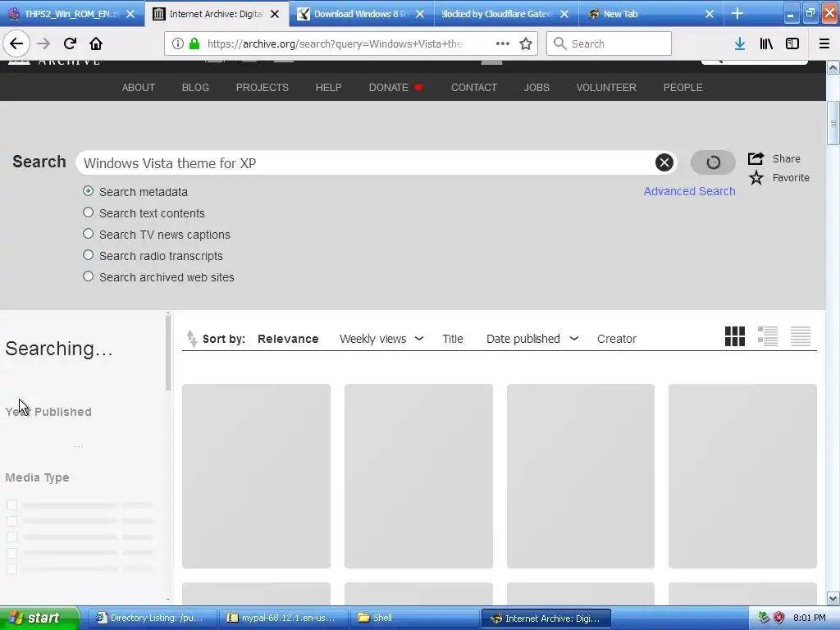This screenshot has height=630, width=840.
Task: Click the facet sidebar scrollbar
Action: click(x=168, y=353)
